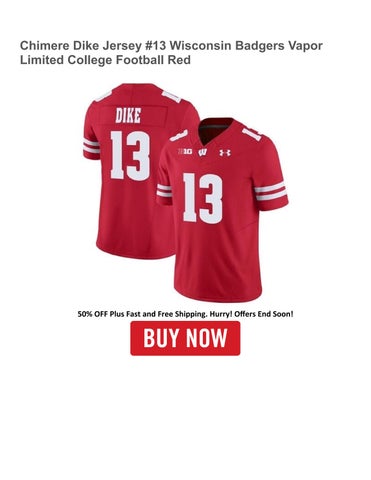
Task: Click white shoulder stripe near front jersey collar
Action: tap(179, 136)
